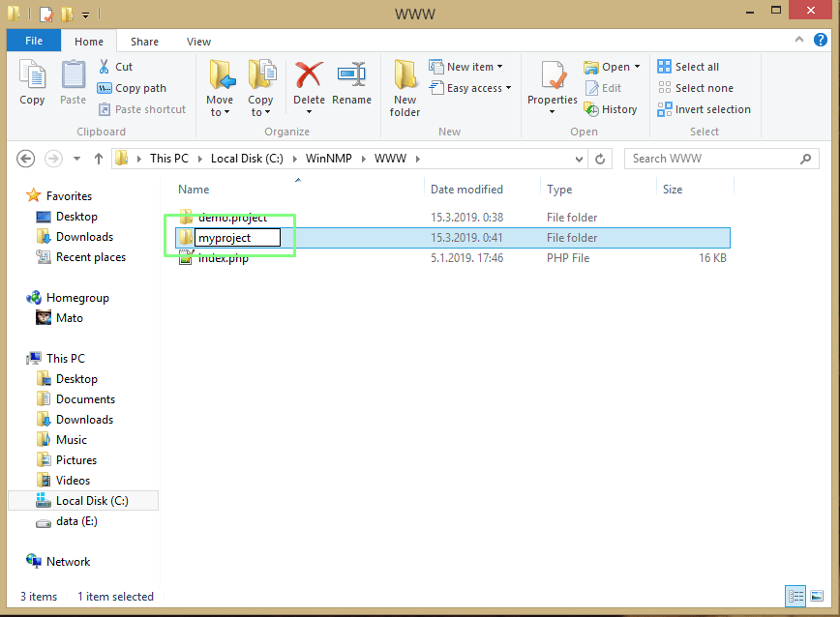This screenshot has width=840, height=617.
Task: Click the Rename icon
Action: point(351,74)
